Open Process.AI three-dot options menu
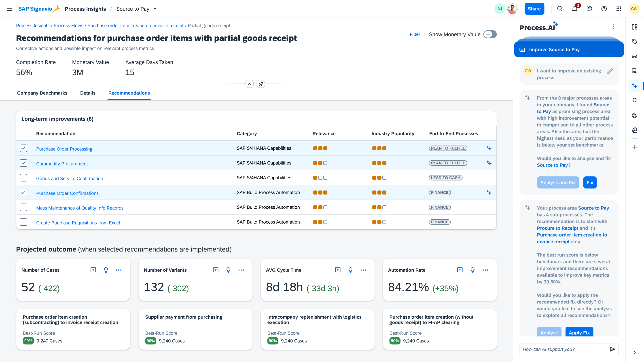Image resolution: width=644 pixels, height=362 pixels. pyautogui.click(x=613, y=27)
